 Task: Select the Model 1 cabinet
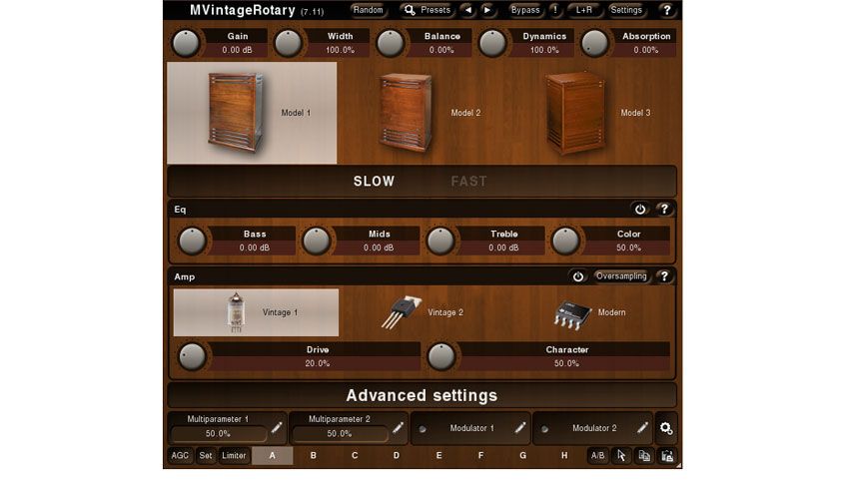[x=252, y=113]
